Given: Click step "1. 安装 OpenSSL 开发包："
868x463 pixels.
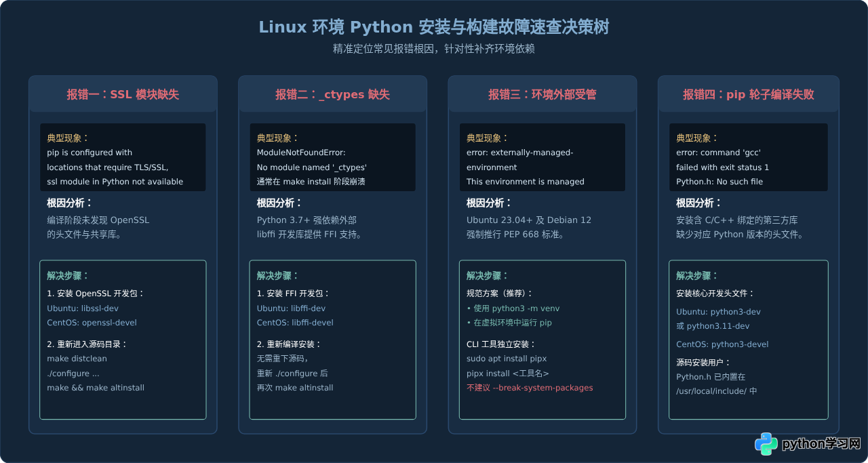Looking at the screenshot, I should click(96, 294).
